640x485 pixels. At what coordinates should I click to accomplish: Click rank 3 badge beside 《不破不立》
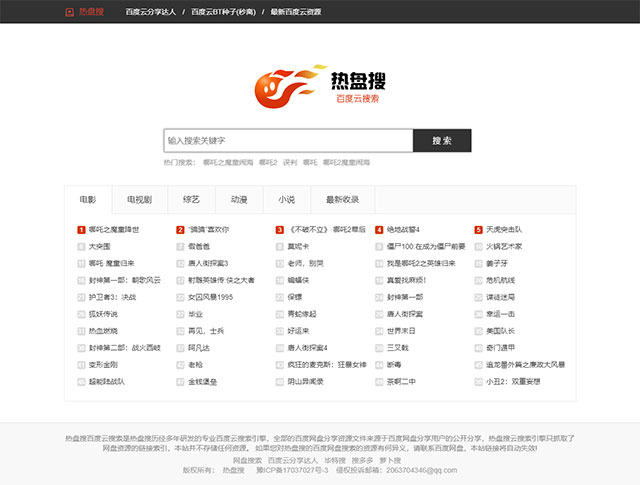[280, 229]
